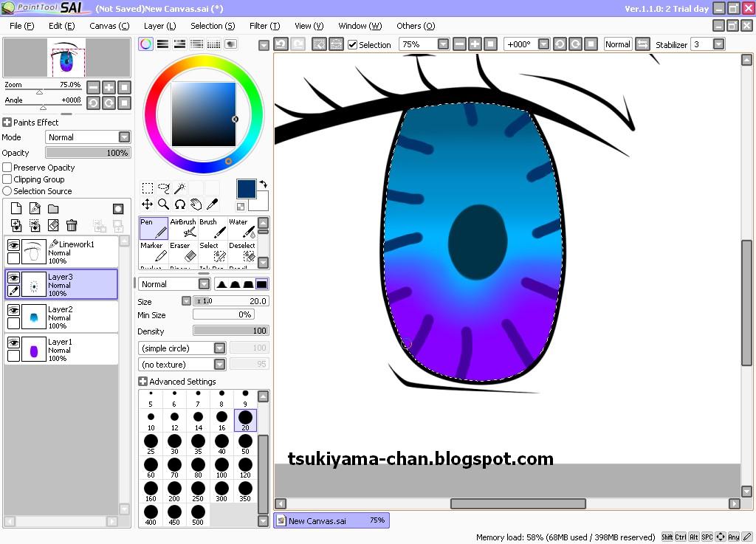Image resolution: width=756 pixels, height=544 pixels.
Task: Open the Stabilizer value dropdown
Action: [718, 44]
